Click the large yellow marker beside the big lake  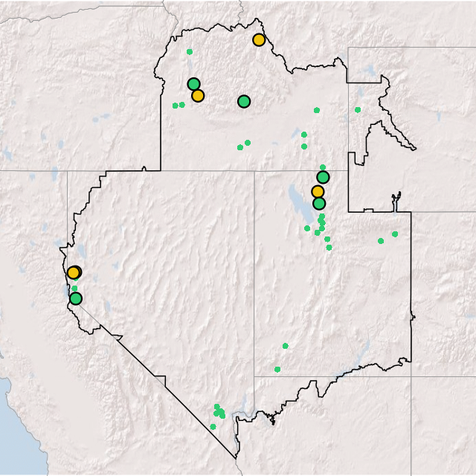pyautogui.click(x=318, y=192)
